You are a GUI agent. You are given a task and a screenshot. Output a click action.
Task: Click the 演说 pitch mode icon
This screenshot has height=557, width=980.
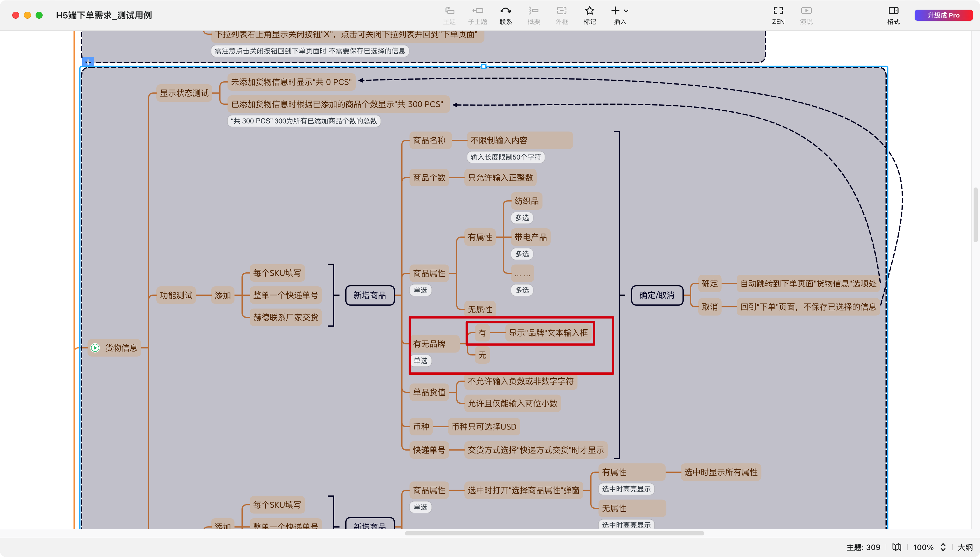coord(806,11)
